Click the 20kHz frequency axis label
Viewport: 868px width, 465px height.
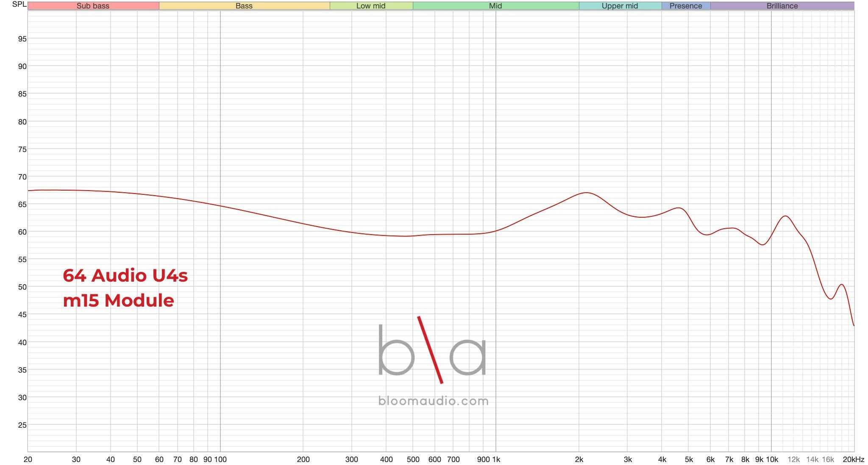(x=853, y=459)
